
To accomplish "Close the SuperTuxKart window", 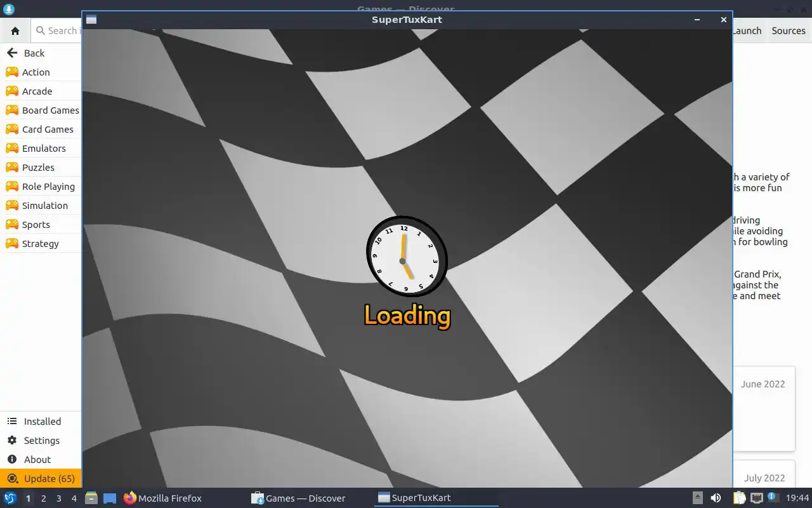I will (723, 20).
